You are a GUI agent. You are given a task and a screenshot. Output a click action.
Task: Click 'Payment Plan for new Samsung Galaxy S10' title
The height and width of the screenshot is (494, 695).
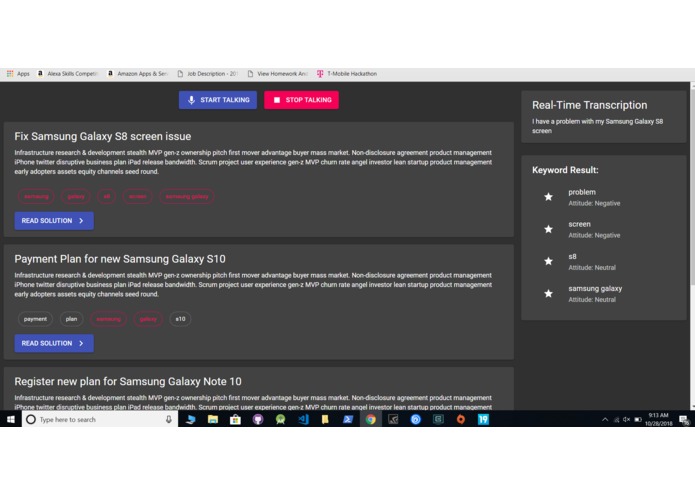click(120, 259)
